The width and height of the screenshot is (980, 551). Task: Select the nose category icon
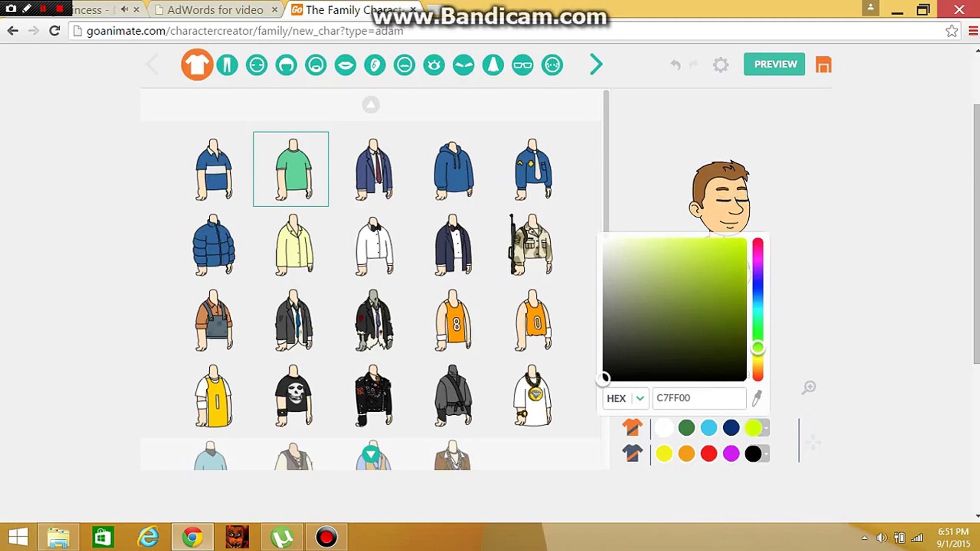492,65
